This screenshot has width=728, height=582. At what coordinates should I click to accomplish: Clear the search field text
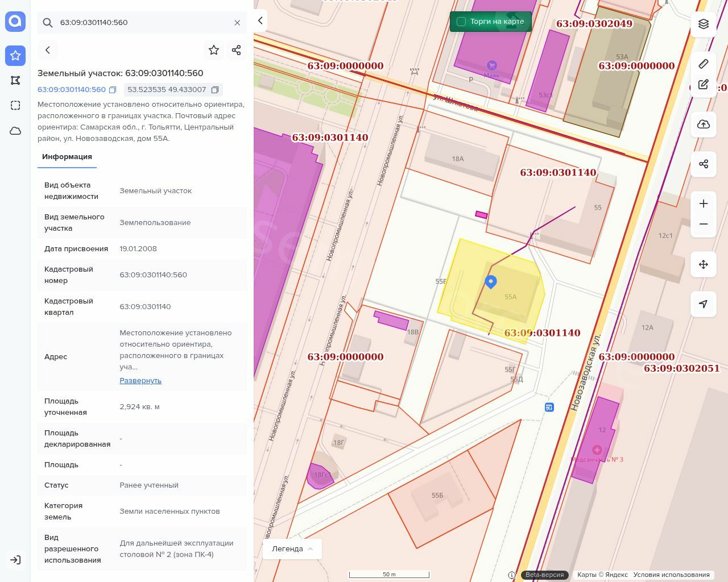point(237,23)
